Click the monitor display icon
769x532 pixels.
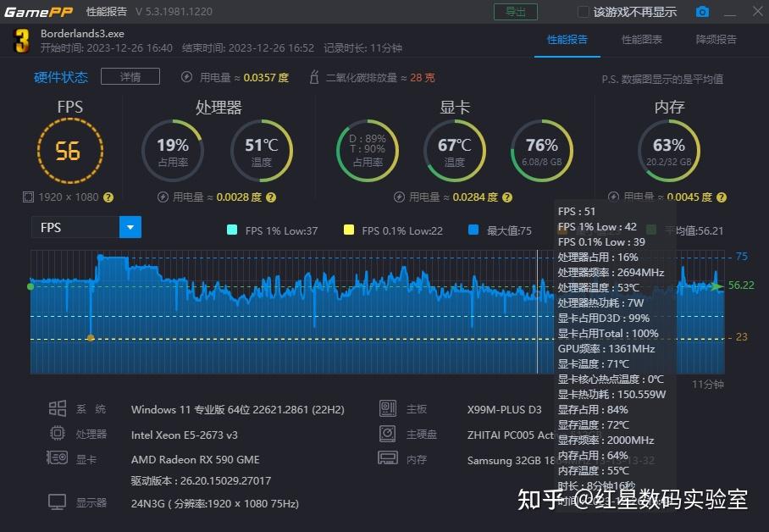click(x=58, y=502)
